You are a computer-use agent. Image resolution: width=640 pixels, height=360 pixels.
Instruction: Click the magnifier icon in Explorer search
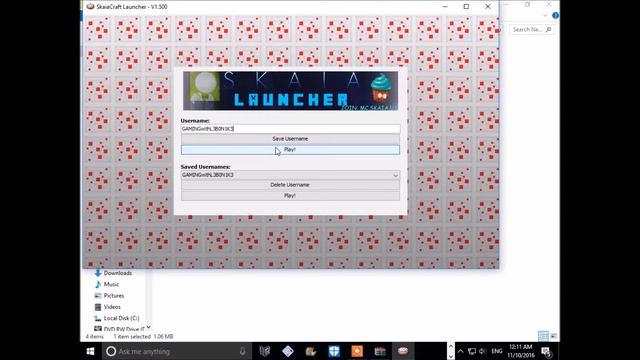pyautogui.click(x=549, y=29)
